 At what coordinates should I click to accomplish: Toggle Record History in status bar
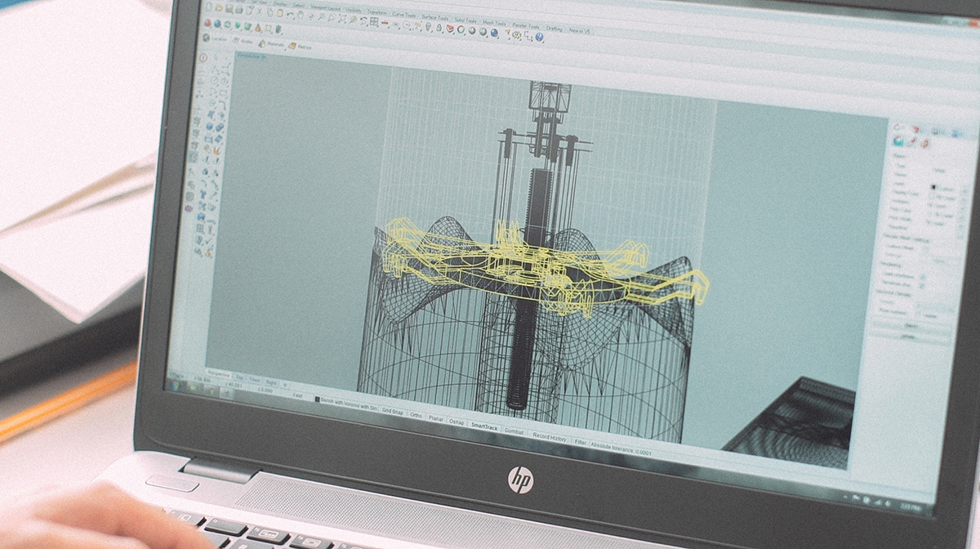tap(550, 437)
